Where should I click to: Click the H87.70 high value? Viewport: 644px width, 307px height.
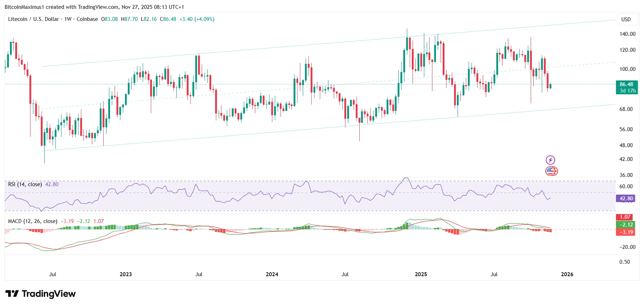tap(130, 19)
